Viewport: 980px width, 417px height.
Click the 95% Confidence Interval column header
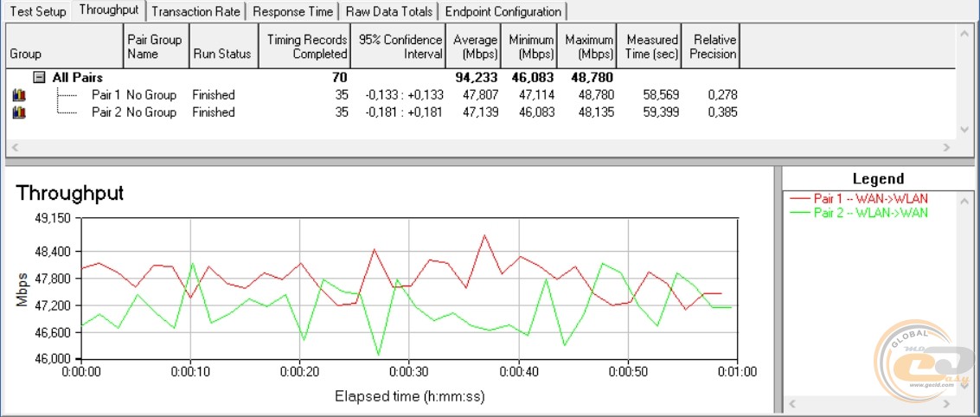pos(399,47)
